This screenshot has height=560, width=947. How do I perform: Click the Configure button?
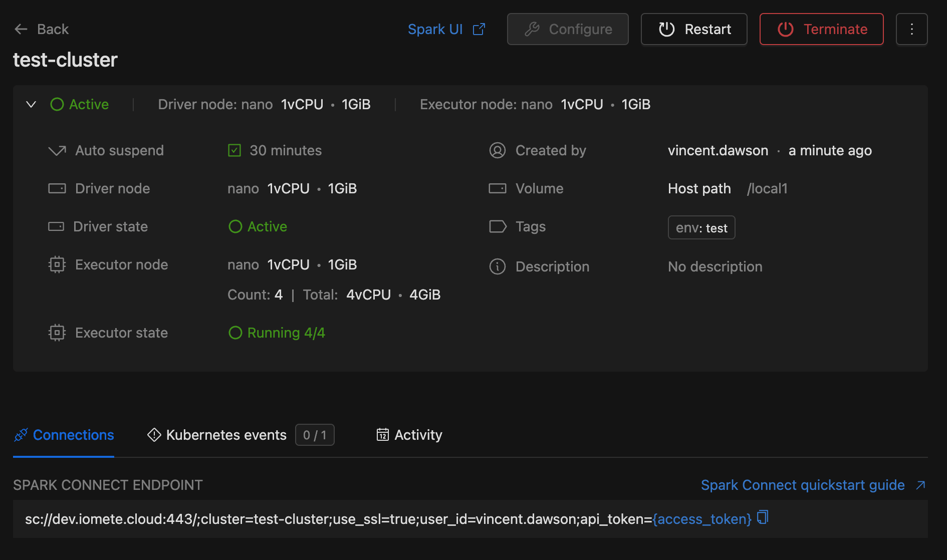tap(568, 29)
